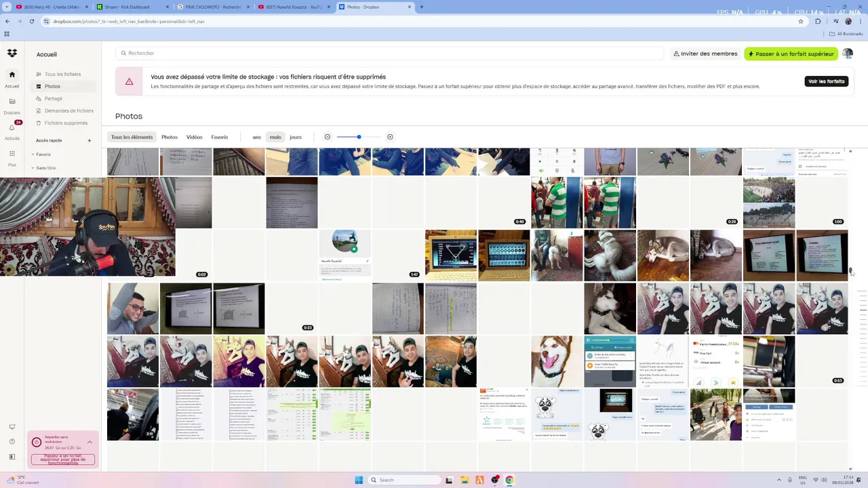Click the Chrome address bar URL
This screenshot has width=868, height=488.
129,21
